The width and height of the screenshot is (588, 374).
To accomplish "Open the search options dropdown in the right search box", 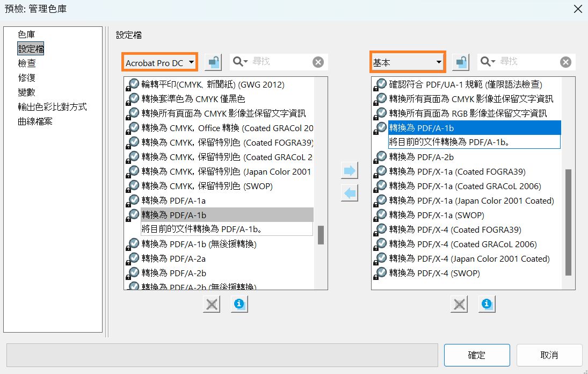I will pos(494,62).
